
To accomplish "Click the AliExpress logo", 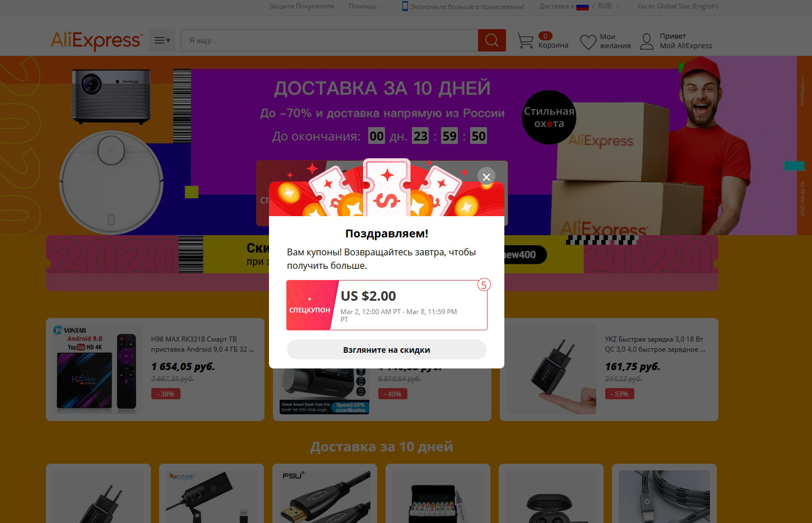I will pyautogui.click(x=96, y=40).
